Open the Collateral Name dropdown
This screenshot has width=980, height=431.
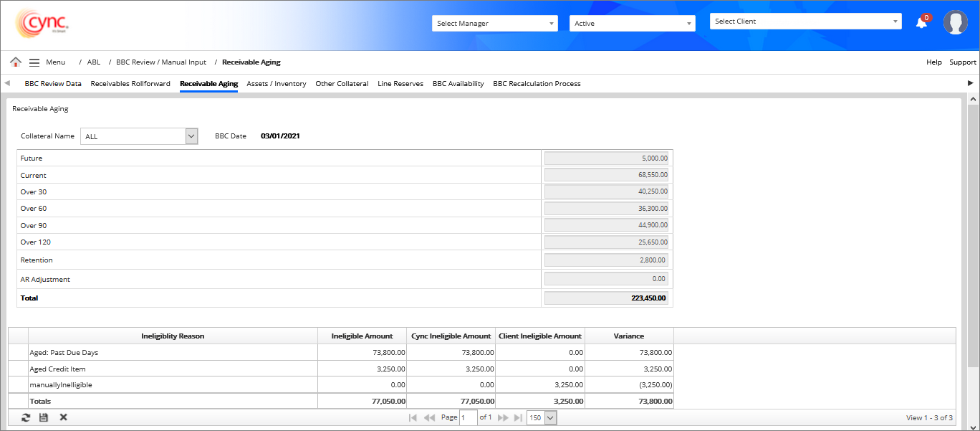click(x=139, y=136)
